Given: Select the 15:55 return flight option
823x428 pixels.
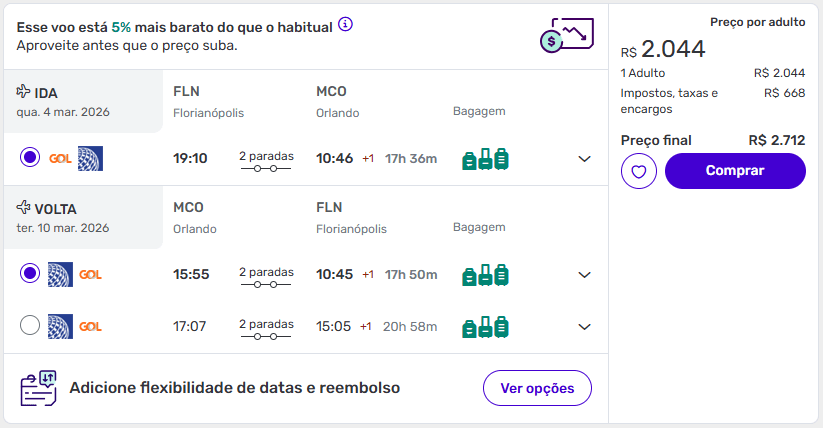Looking at the screenshot, I should coord(30,273).
